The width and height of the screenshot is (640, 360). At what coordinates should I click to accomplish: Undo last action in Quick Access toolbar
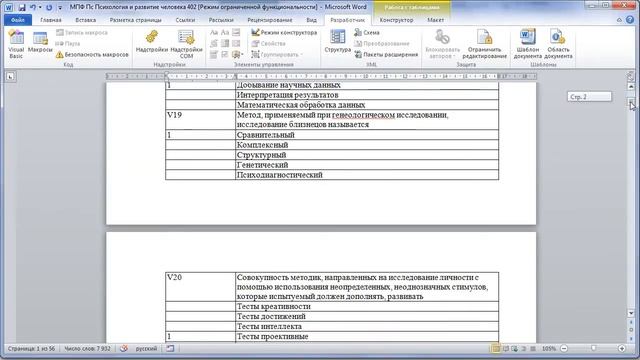tap(33, 7)
